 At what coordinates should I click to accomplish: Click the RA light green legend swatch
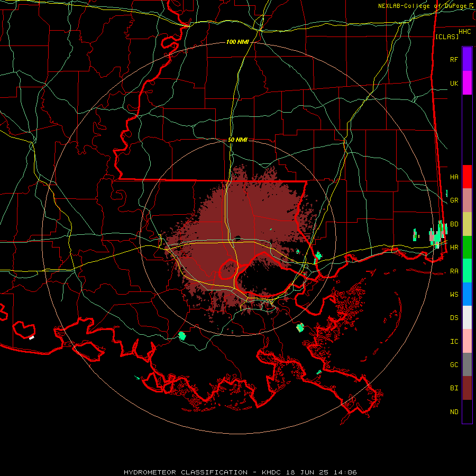pyautogui.click(x=467, y=271)
